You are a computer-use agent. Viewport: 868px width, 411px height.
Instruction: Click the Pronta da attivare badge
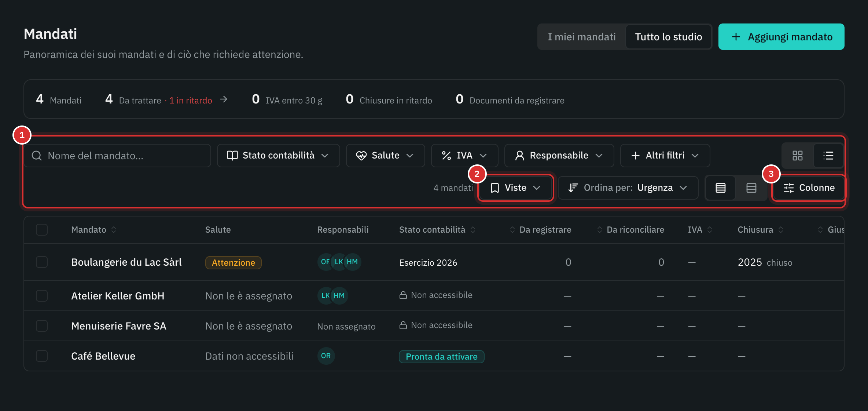[441, 357]
